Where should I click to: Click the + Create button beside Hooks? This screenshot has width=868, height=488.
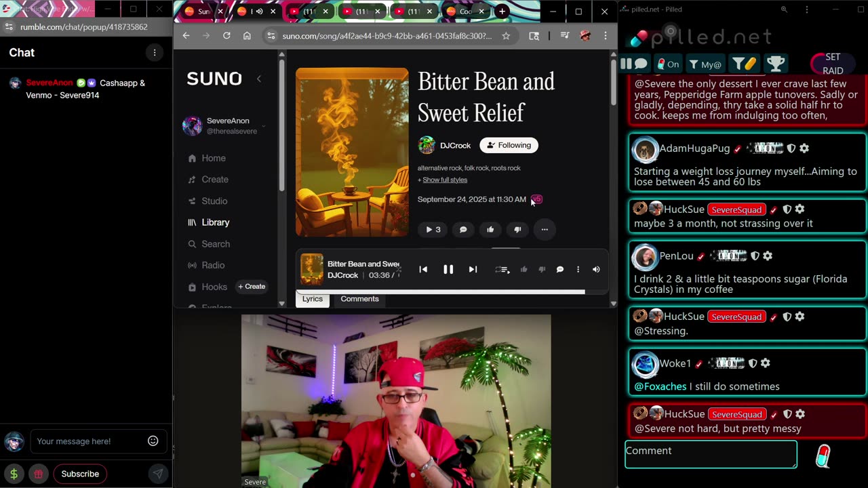[x=252, y=287]
